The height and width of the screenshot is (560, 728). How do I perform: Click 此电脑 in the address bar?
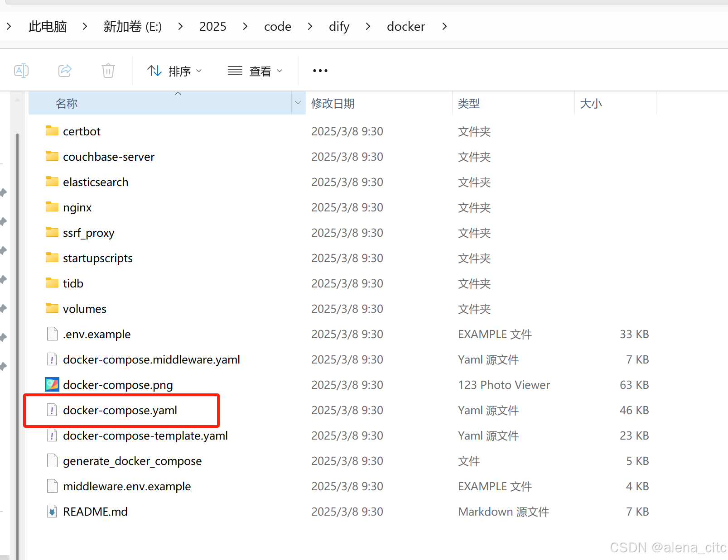48,27
